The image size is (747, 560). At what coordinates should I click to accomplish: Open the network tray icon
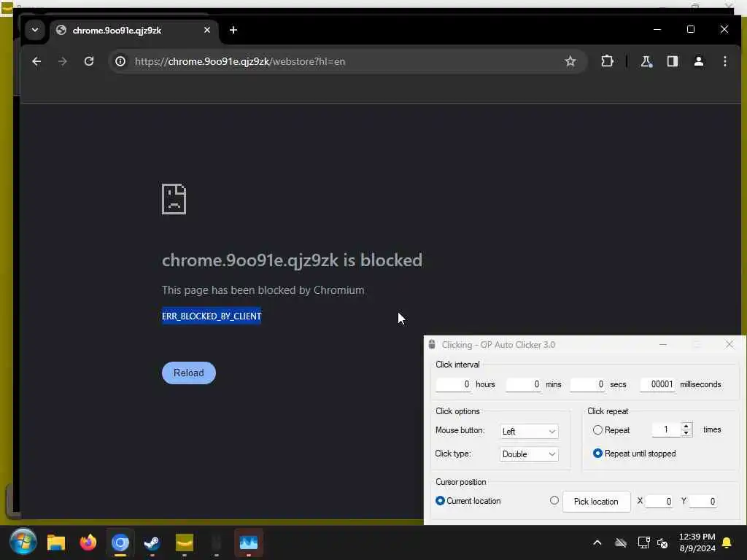(643, 542)
